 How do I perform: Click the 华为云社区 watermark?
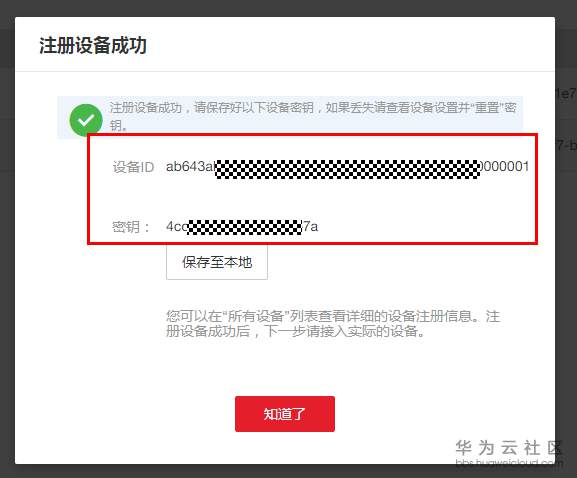click(509, 448)
